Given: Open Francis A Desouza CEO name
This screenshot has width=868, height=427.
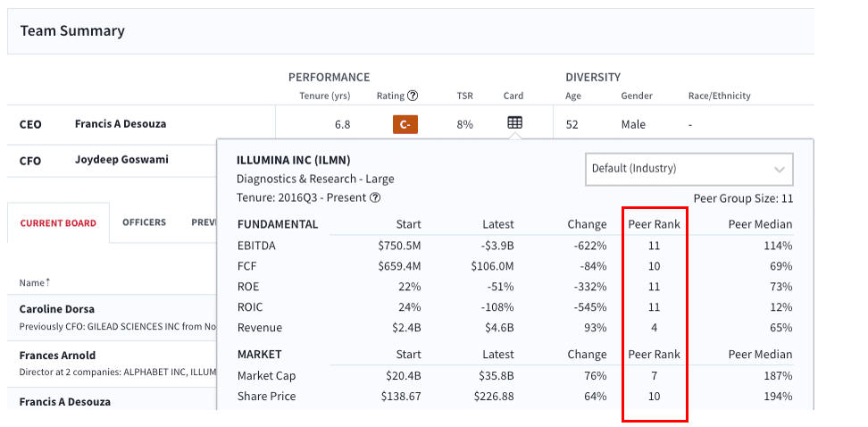Looking at the screenshot, I should (x=121, y=123).
